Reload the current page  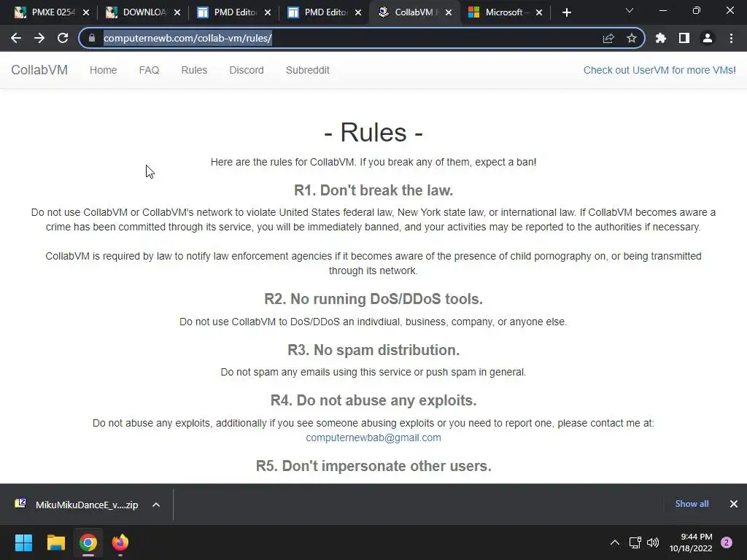pyautogui.click(x=63, y=38)
